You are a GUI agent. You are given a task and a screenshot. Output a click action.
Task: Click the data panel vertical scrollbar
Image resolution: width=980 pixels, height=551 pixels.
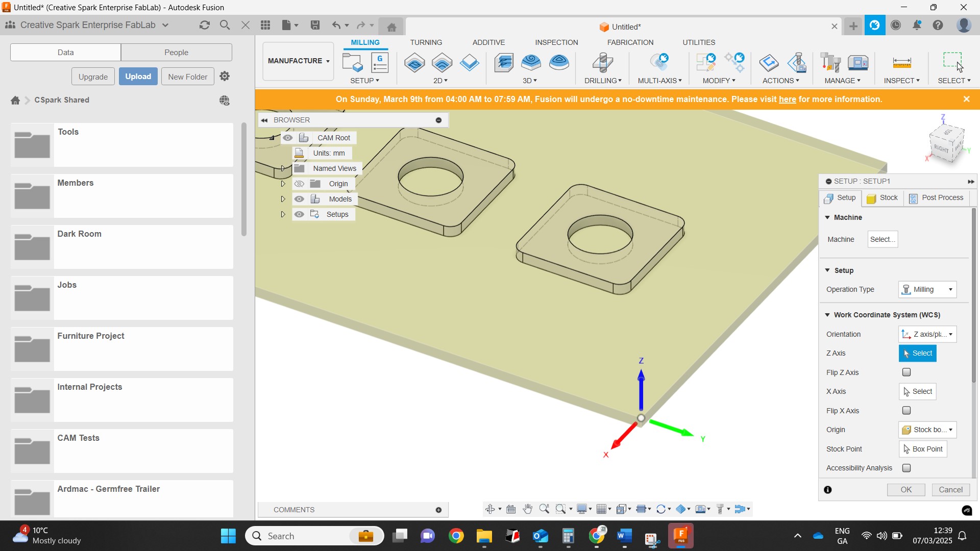[x=244, y=180]
